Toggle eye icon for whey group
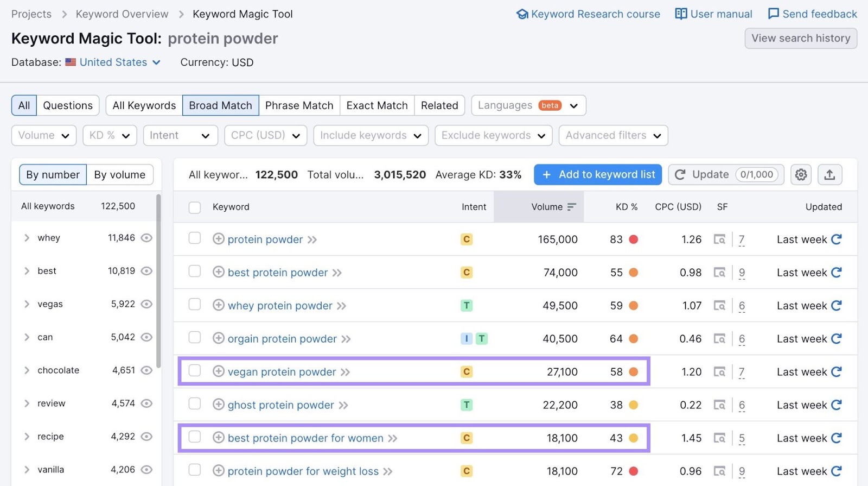This screenshot has width=868, height=486. 146,238
